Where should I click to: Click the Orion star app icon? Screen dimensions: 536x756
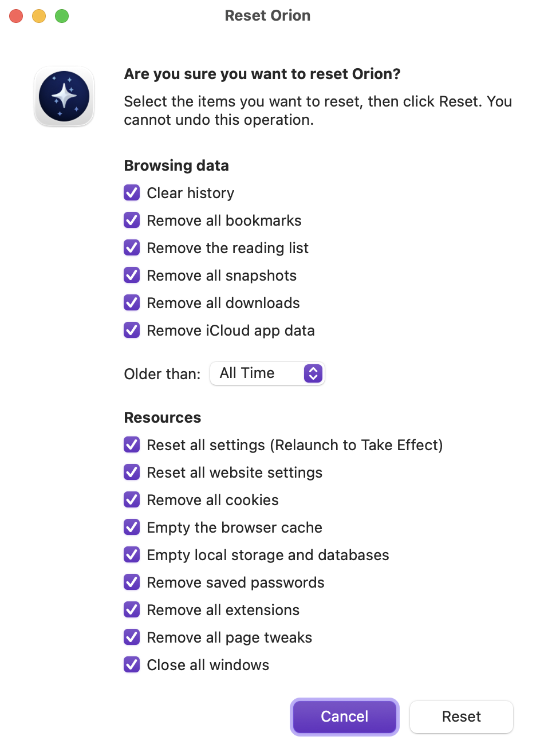coord(64,96)
